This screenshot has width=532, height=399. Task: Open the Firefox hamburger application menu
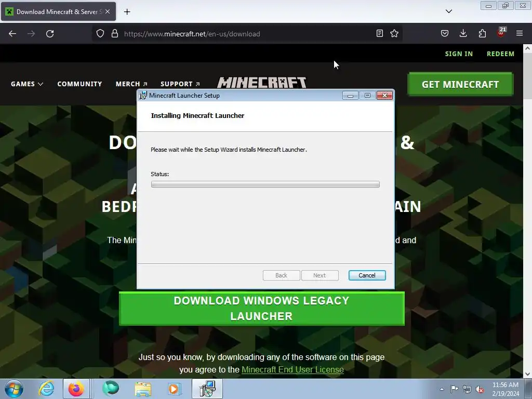coord(520,33)
